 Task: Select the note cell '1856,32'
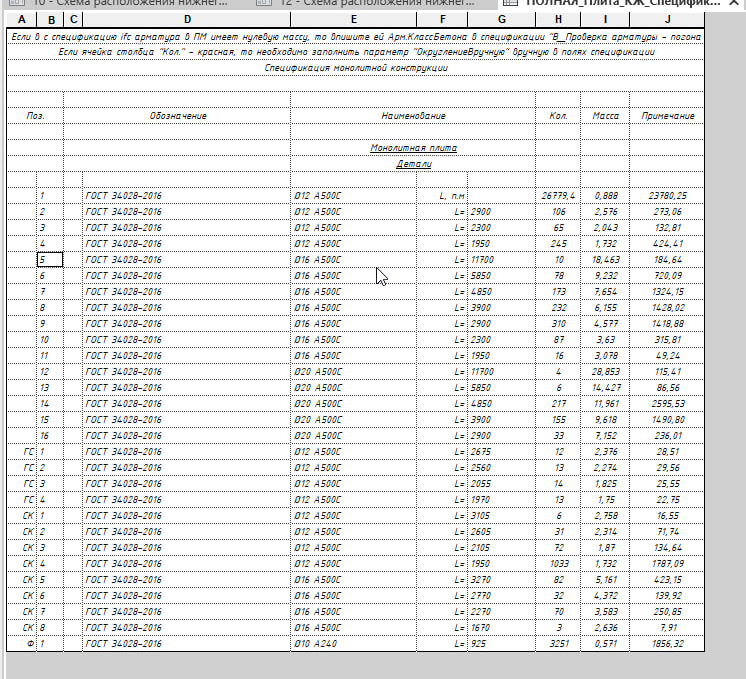coord(667,644)
